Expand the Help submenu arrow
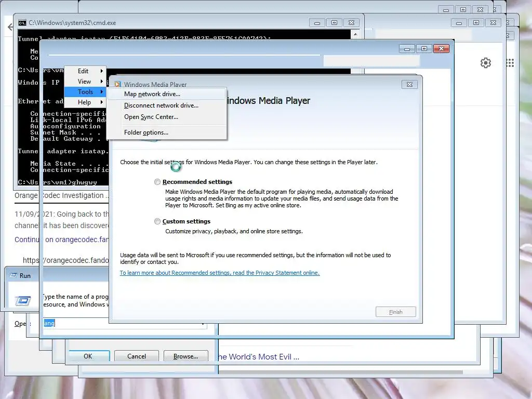 101,102
